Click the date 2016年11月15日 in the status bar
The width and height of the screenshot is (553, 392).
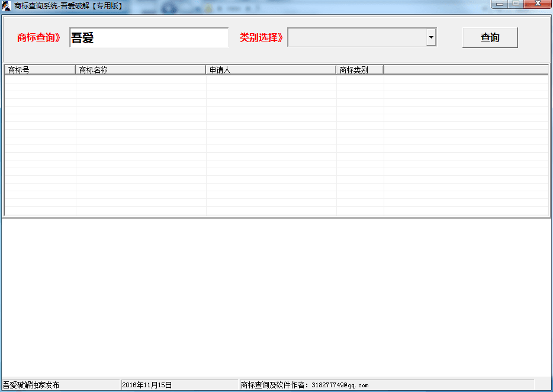tap(147, 385)
